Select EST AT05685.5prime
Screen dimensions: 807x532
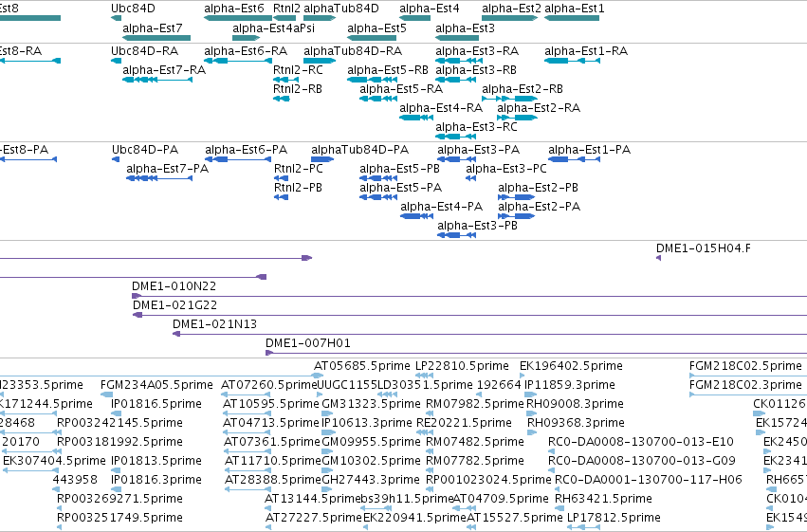tap(362, 366)
